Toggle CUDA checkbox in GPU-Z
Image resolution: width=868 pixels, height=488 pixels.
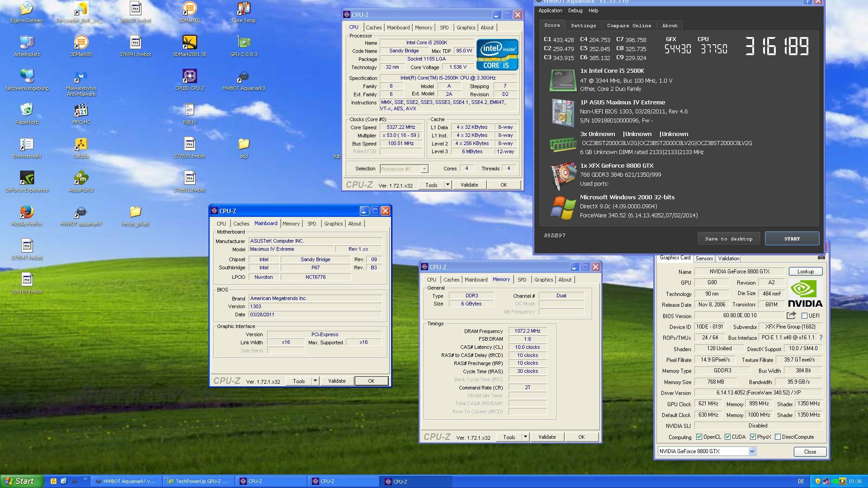pyautogui.click(x=727, y=437)
